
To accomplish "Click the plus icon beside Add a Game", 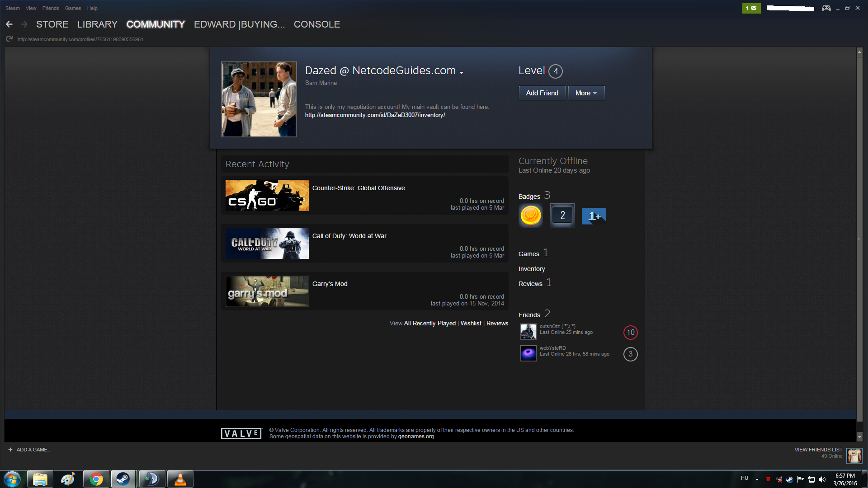I will click(x=10, y=450).
